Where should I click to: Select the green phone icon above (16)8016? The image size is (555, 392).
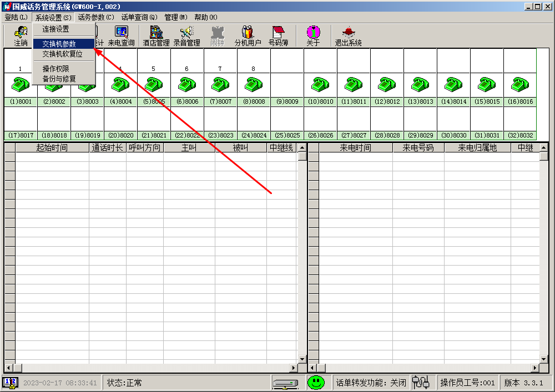(x=520, y=85)
